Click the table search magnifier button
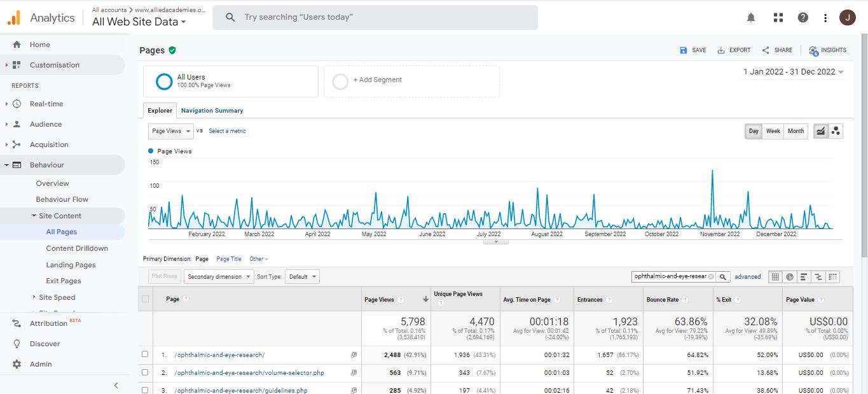 [723, 277]
